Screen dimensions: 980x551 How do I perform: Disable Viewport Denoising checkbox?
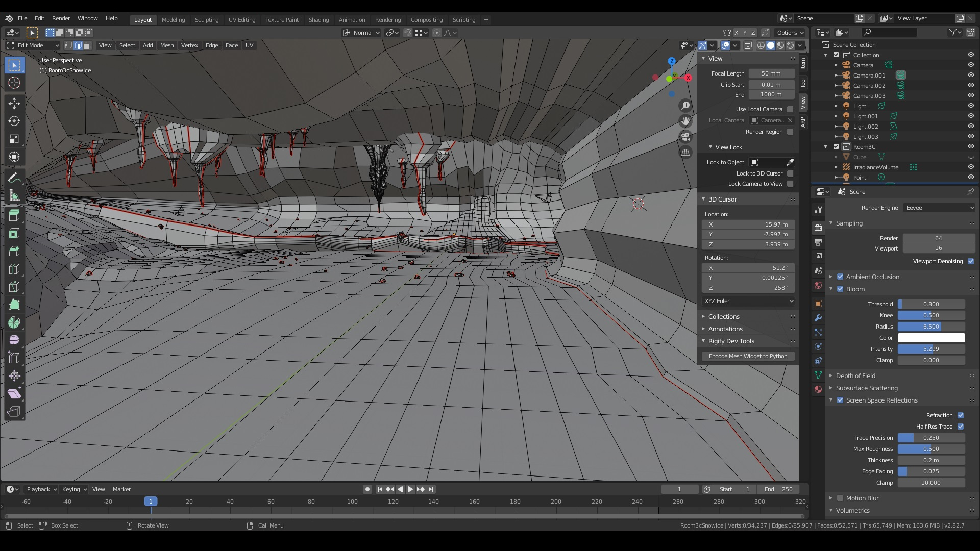point(971,261)
